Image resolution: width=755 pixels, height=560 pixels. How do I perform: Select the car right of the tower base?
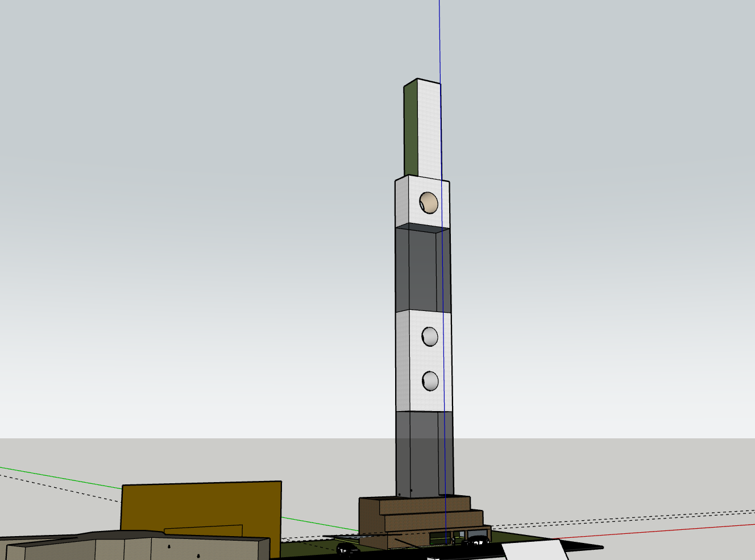[476, 541]
